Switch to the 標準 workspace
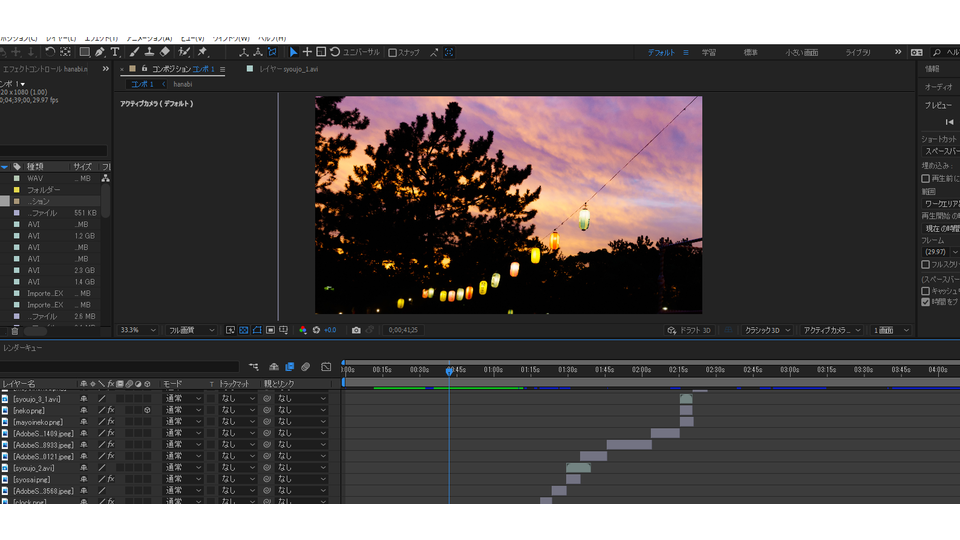The image size is (960, 540). [x=751, y=53]
